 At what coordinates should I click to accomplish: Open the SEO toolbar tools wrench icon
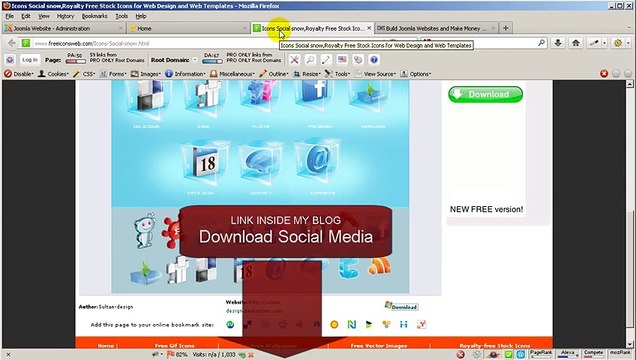[294, 60]
